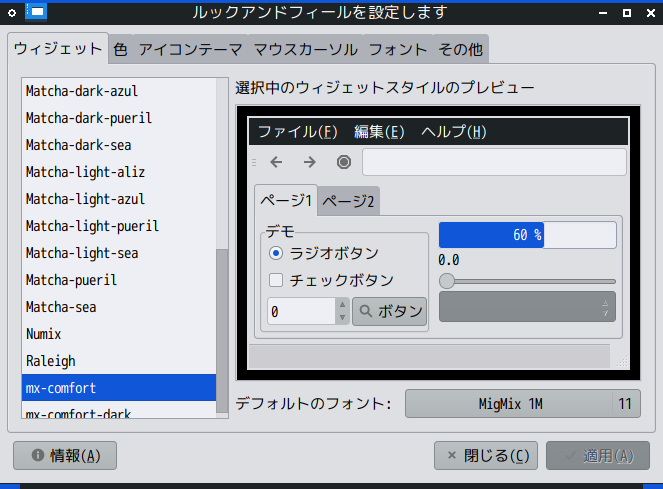Select the Matcha-dark-sea theme
663x489 pixels.
click(x=119, y=145)
